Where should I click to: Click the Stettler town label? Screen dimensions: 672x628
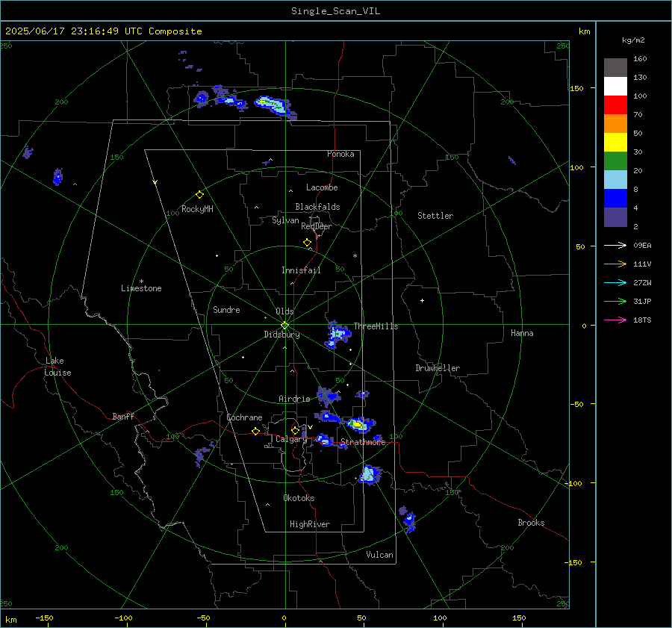435,216
